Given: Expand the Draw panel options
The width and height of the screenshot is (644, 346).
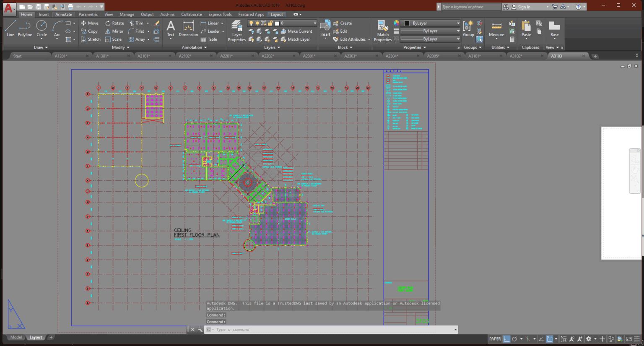Looking at the screenshot, I should [46, 47].
